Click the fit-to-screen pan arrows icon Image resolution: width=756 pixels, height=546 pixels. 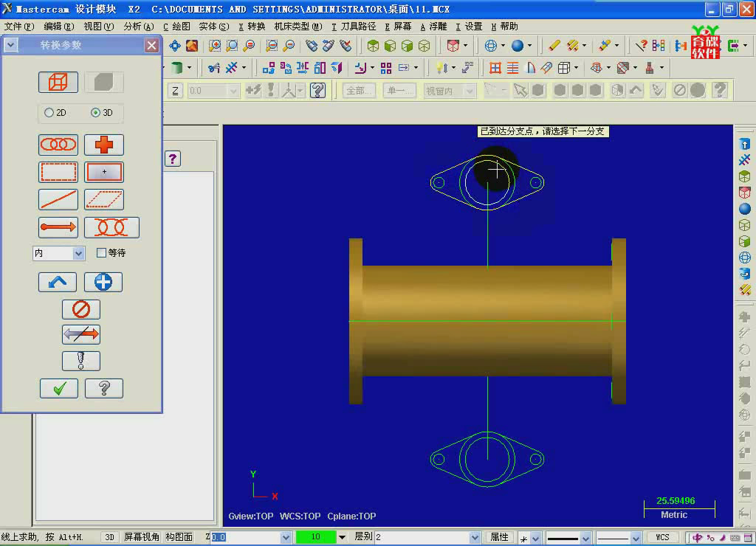174,46
